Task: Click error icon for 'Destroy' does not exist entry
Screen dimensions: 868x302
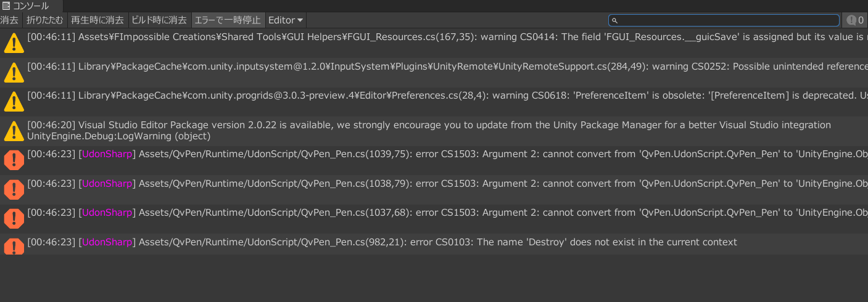Action: 14,246
